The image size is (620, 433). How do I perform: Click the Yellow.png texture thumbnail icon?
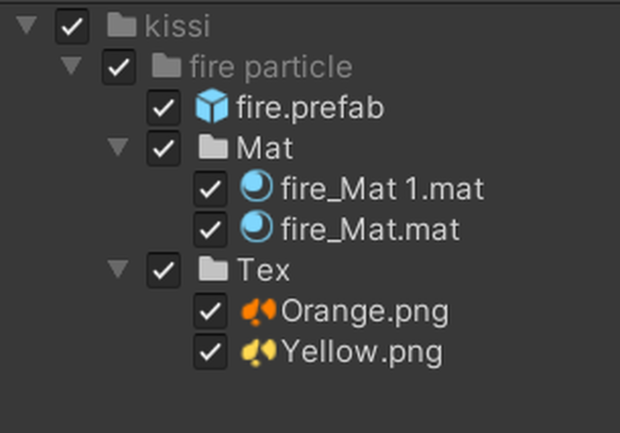[x=258, y=352]
